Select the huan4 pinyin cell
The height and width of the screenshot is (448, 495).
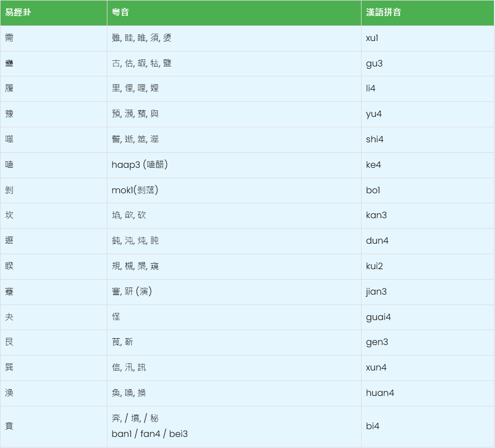click(428, 393)
